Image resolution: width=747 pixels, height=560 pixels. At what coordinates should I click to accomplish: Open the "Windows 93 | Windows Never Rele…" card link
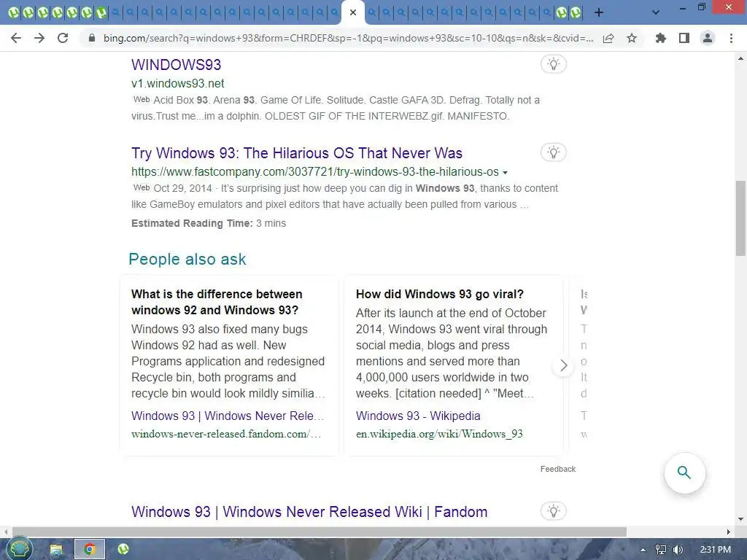click(x=228, y=416)
